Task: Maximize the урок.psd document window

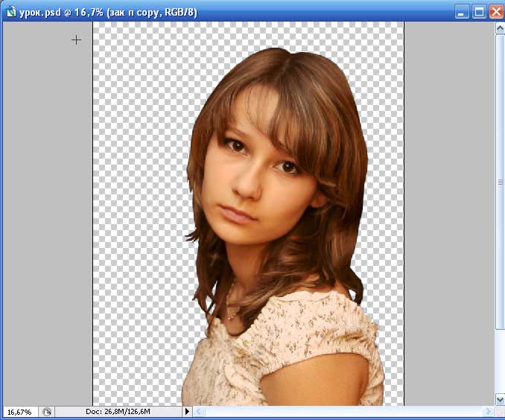Action: 479,12
